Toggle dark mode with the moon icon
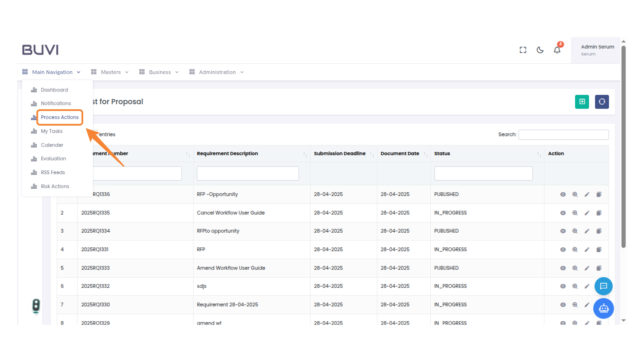Viewport: 644px width, 362px height. 540,50
